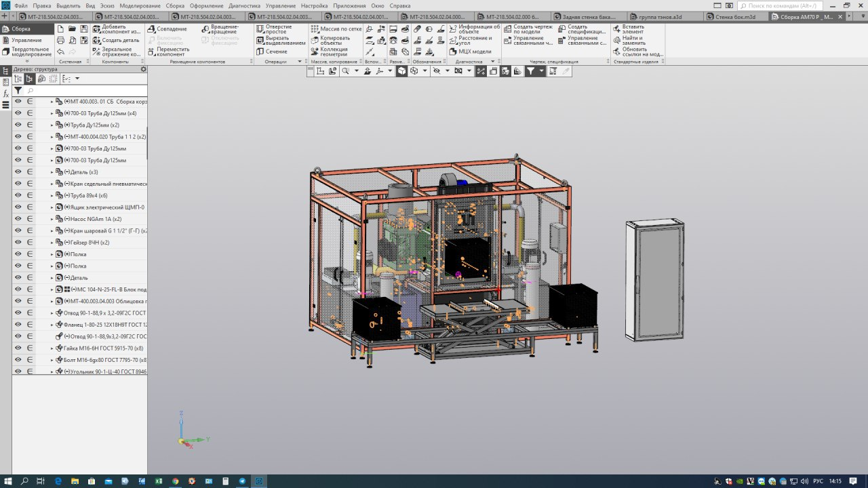868x488 pixels.
Task: Click the Undo arrow icon
Action: pyautogui.click(x=61, y=52)
